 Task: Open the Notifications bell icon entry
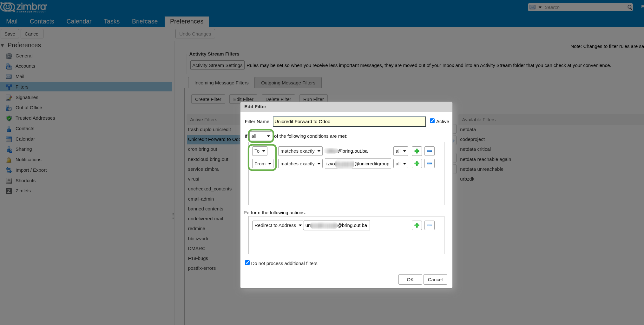point(9,160)
